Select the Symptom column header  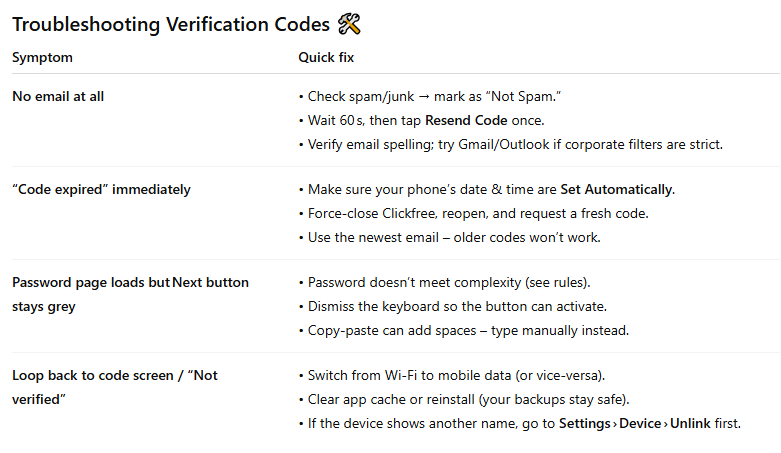(42, 57)
